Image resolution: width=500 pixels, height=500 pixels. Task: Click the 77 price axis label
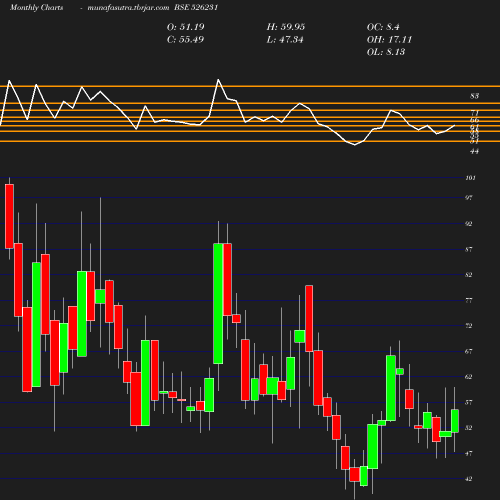pos(469,300)
